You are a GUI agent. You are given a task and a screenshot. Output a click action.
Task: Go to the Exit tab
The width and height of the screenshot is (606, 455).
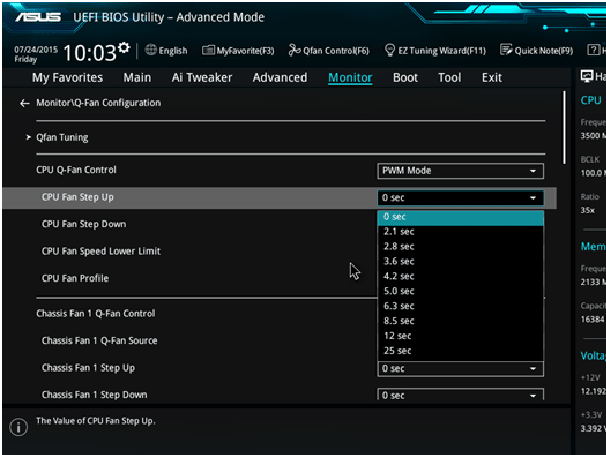pyautogui.click(x=491, y=78)
